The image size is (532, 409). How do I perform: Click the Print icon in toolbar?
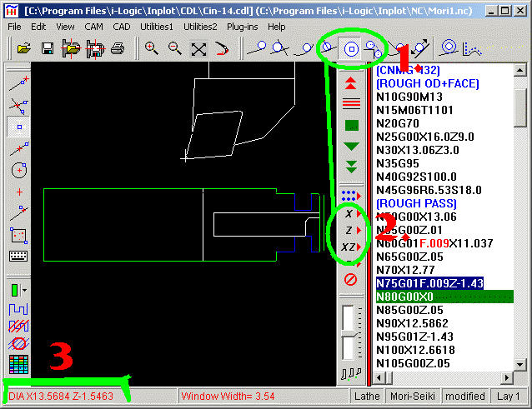click(118, 48)
